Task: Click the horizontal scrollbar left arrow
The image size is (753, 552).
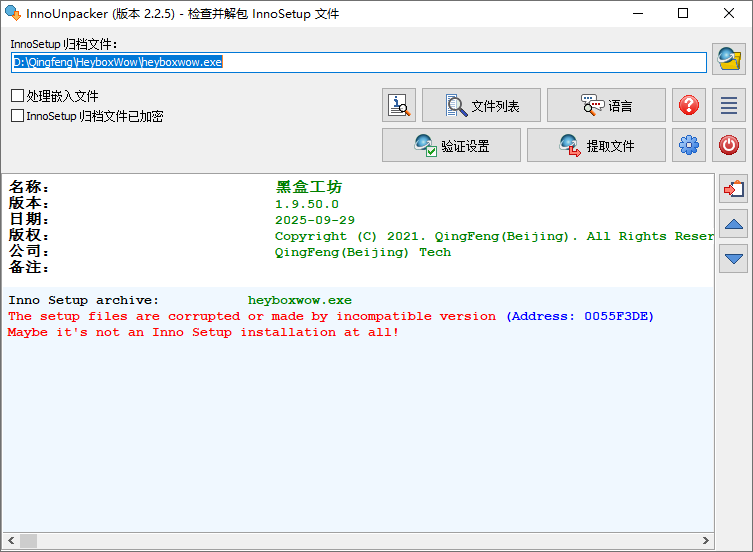Action: point(11,540)
